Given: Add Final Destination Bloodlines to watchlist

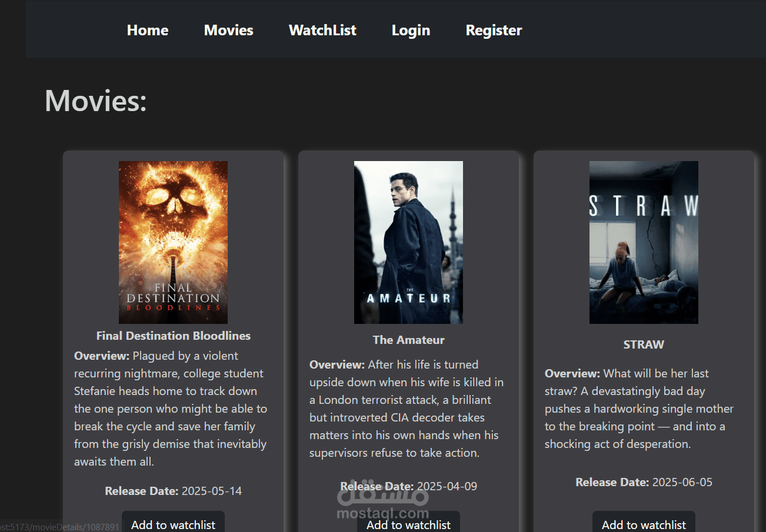Looking at the screenshot, I should tap(173, 523).
